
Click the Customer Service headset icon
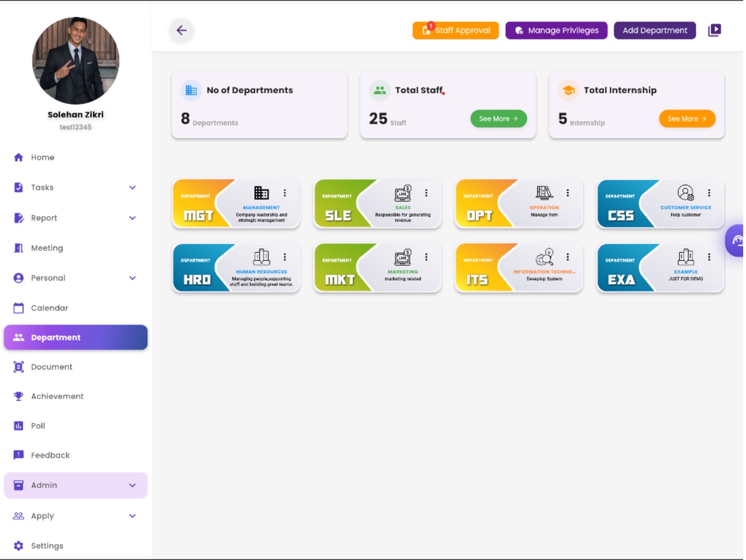point(686,193)
